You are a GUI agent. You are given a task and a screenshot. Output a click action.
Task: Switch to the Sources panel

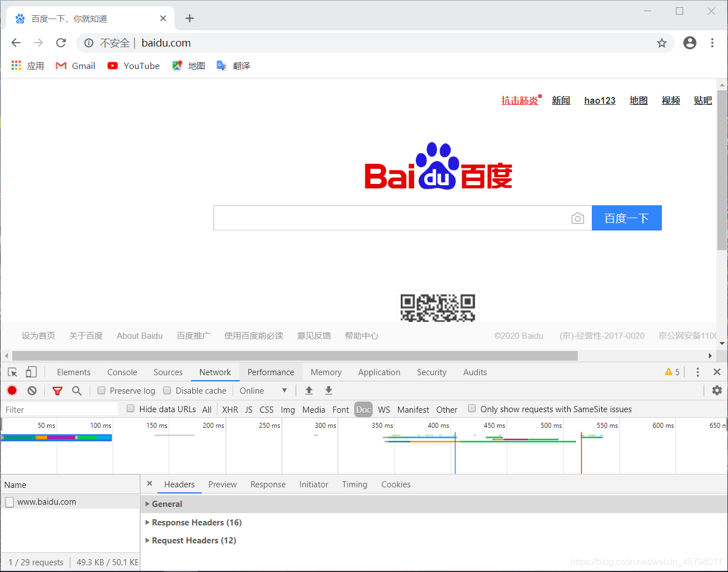coord(168,372)
